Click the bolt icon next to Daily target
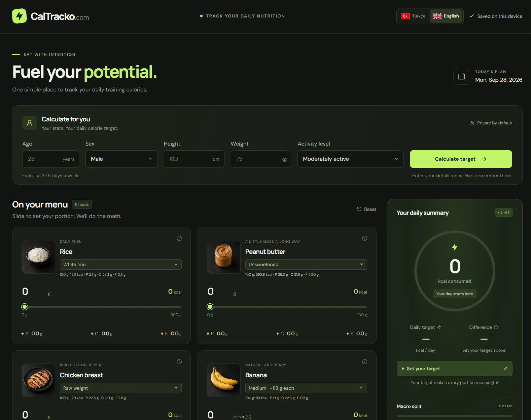This screenshot has width=531, height=420. (439, 327)
